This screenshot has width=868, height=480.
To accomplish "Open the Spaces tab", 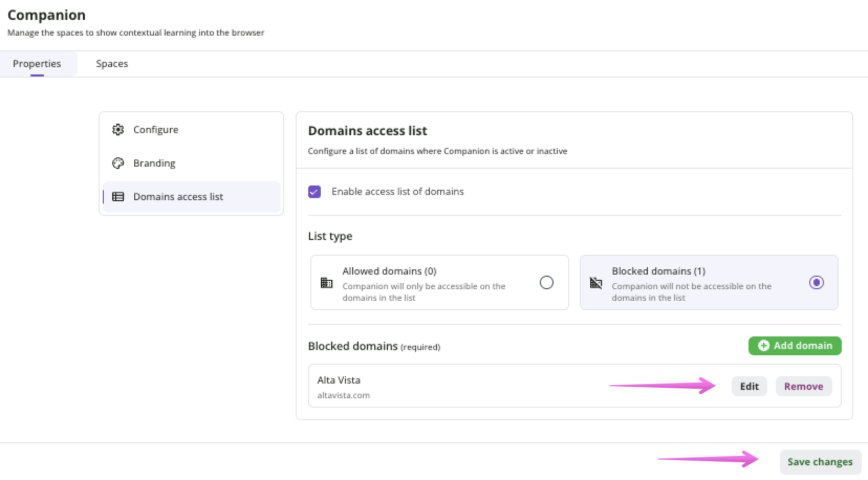I will click(x=112, y=64).
